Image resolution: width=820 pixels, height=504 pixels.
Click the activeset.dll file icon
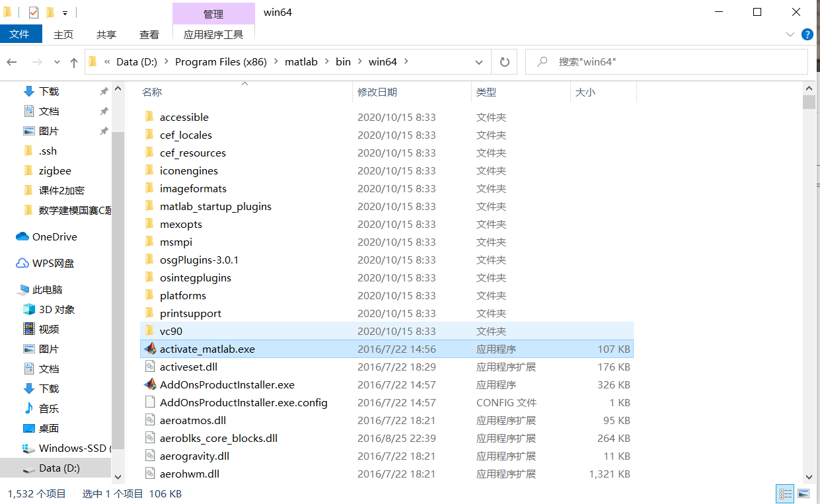(x=150, y=367)
